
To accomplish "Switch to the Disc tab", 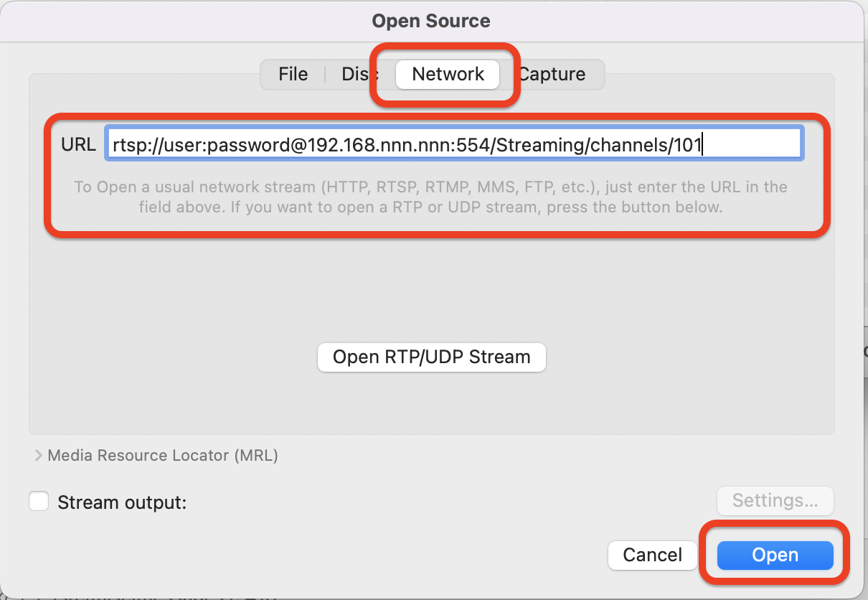I will click(357, 74).
